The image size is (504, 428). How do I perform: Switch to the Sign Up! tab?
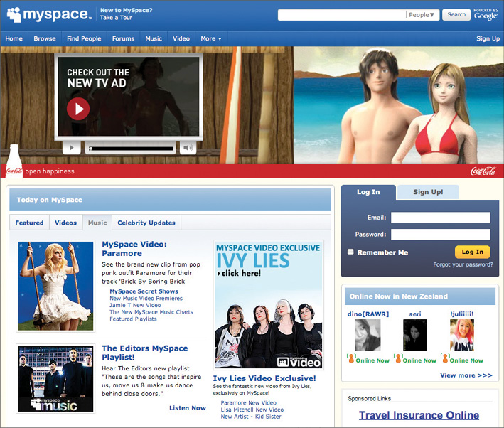pos(428,192)
